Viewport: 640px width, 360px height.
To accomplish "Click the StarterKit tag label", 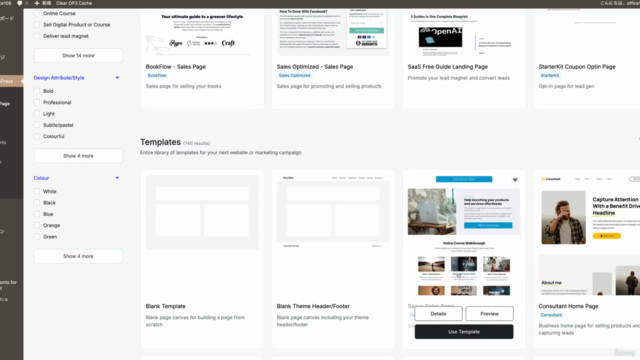I will pyautogui.click(x=549, y=76).
